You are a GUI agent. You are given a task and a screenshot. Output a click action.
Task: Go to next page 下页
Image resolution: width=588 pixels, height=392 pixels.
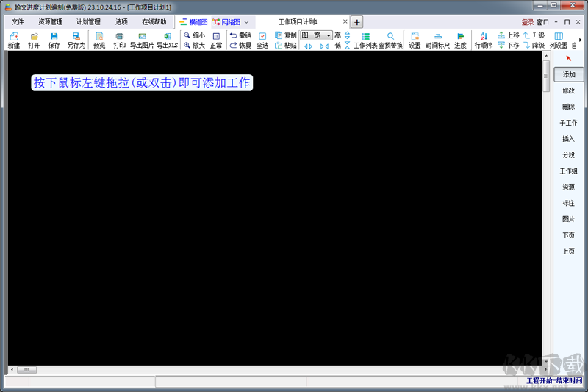(x=569, y=235)
